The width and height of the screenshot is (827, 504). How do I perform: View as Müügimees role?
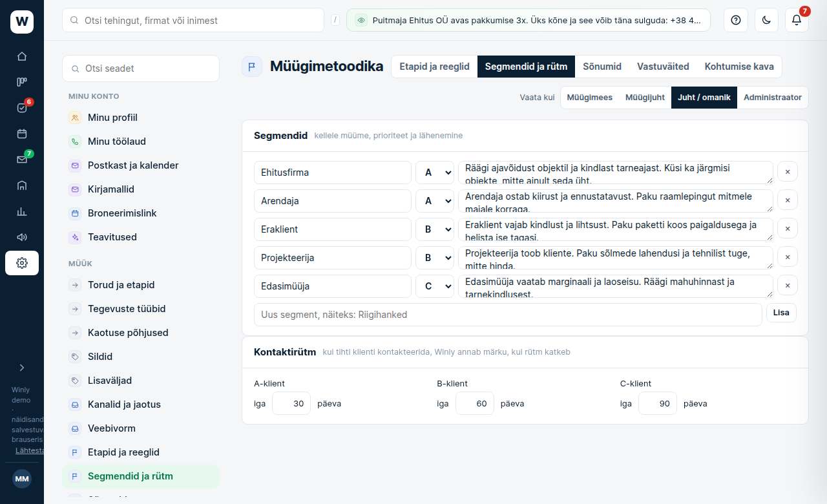[x=589, y=98]
